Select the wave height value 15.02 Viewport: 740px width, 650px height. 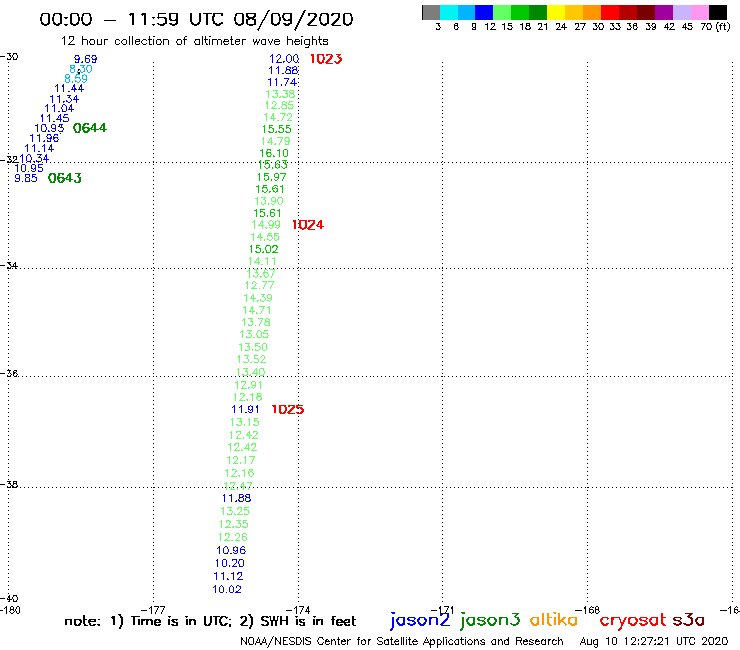click(263, 249)
